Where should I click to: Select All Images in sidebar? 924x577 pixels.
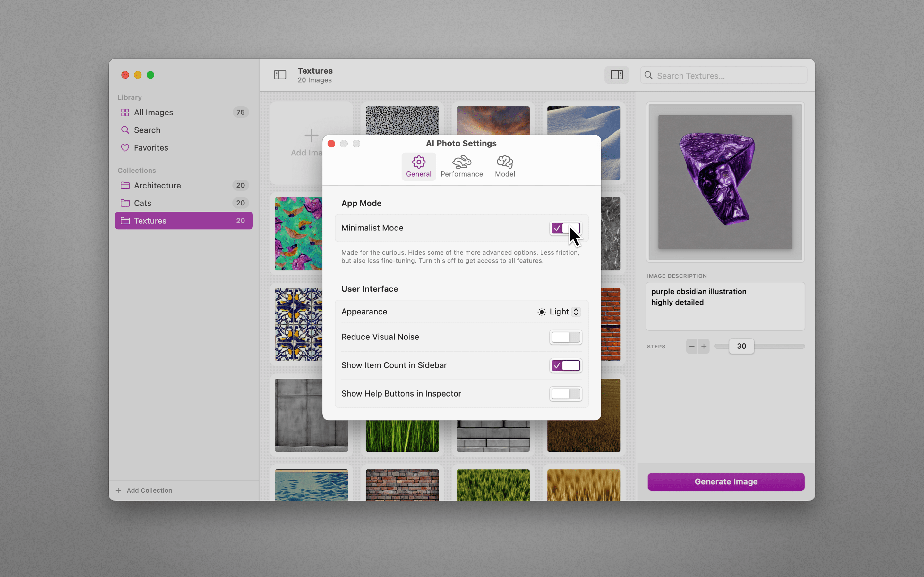coord(153,112)
